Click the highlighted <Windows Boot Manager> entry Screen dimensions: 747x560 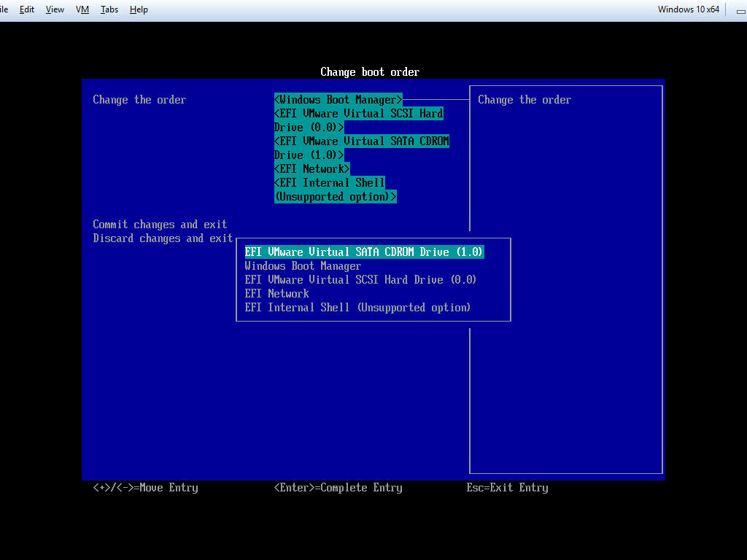point(338,99)
